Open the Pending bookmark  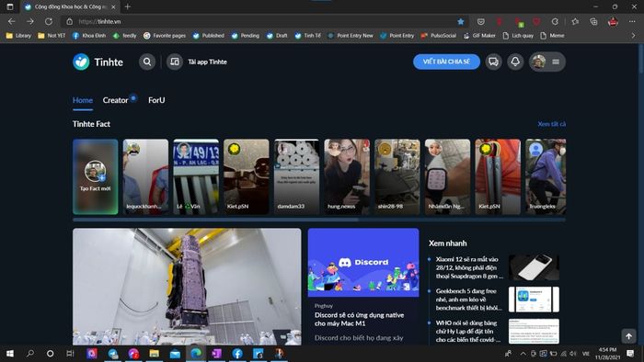tap(246, 36)
